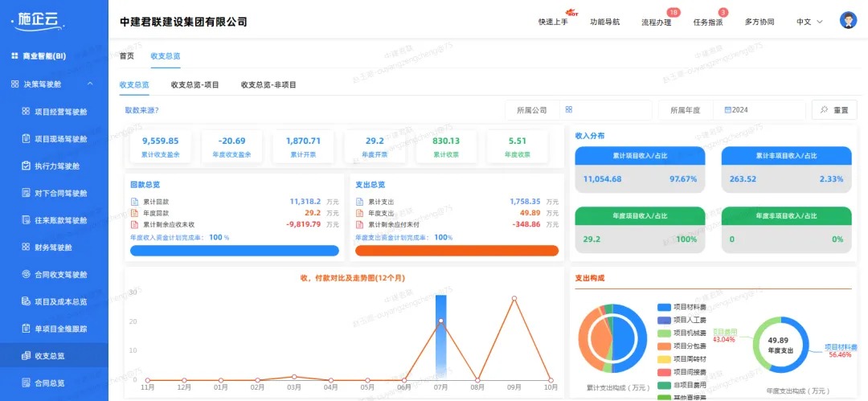Open the 中文 language dropdown
868x401 pixels.
point(809,22)
